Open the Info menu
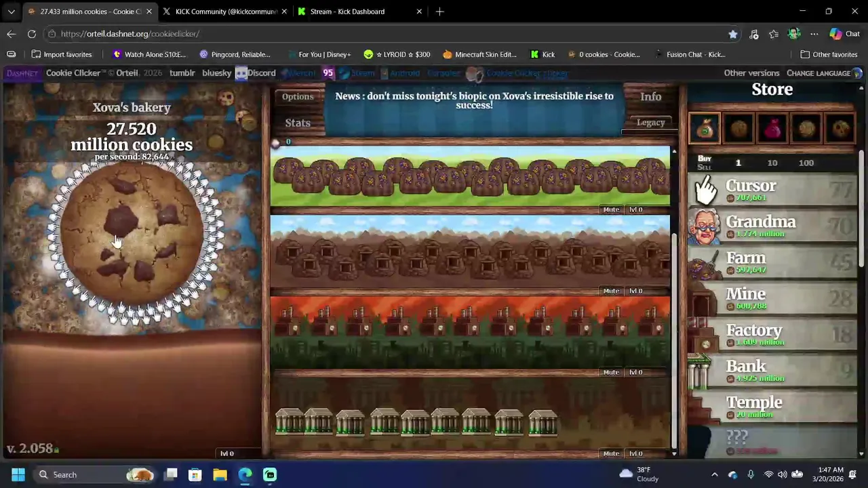Image resolution: width=868 pixels, height=488 pixels. (650, 96)
